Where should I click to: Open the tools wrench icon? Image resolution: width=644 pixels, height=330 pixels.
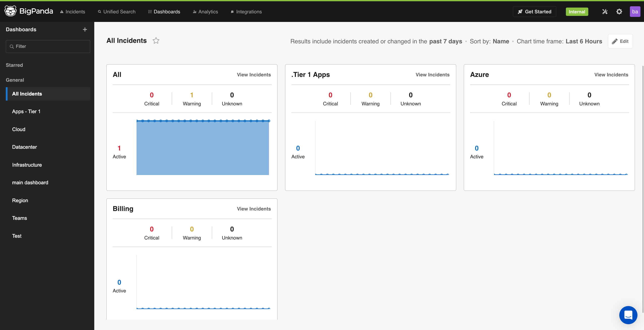(605, 12)
